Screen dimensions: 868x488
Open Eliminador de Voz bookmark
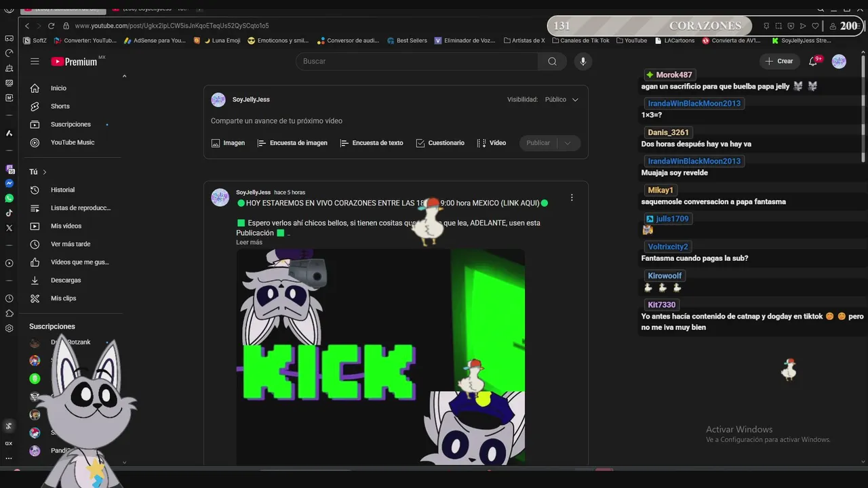465,41
